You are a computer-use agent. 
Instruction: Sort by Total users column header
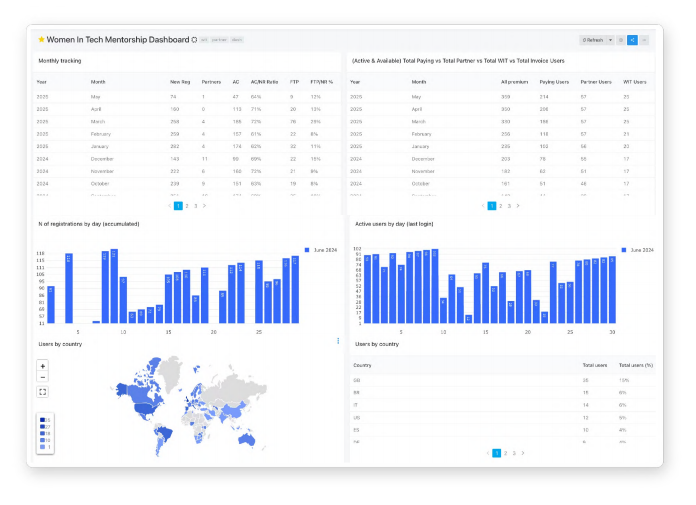(594, 366)
